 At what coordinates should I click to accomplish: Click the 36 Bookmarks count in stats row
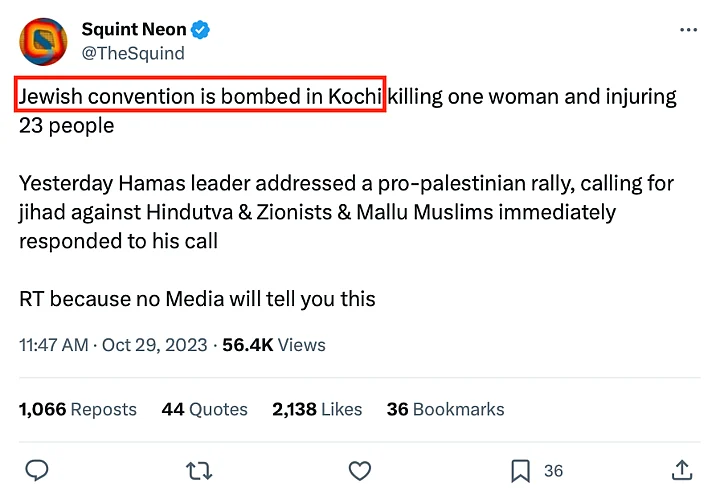tap(445, 409)
